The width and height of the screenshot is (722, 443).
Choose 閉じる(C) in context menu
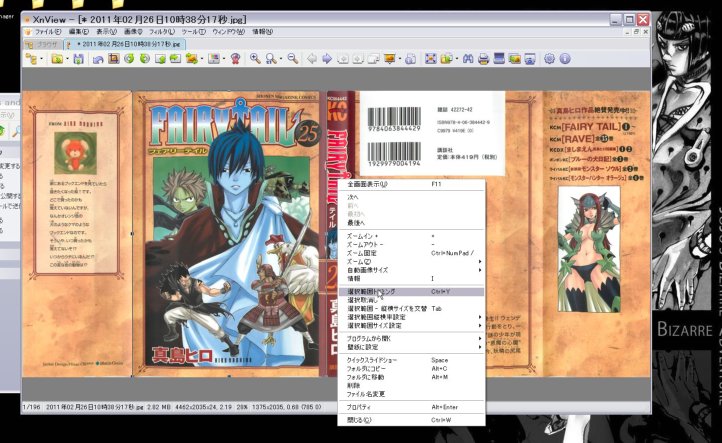pos(411,420)
